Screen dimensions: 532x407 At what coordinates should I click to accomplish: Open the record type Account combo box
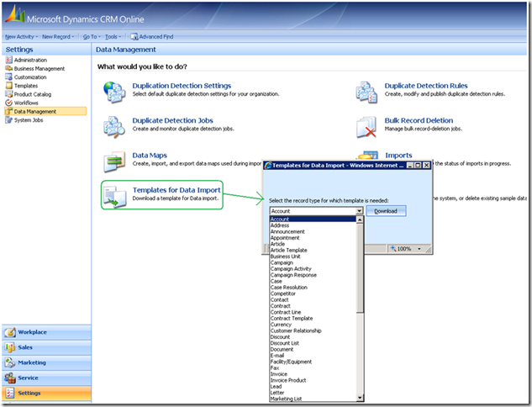pyautogui.click(x=316, y=211)
